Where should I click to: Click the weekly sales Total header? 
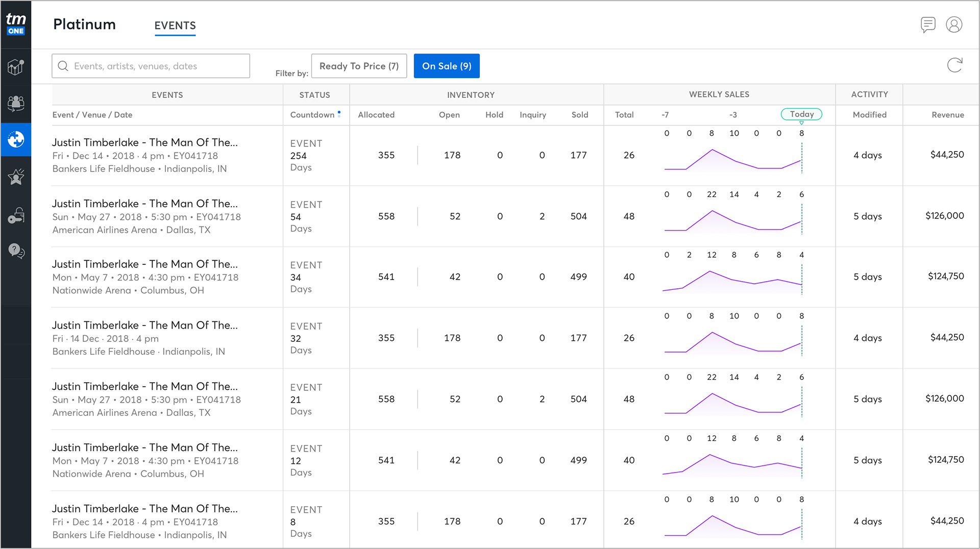pyautogui.click(x=624, y=115)
